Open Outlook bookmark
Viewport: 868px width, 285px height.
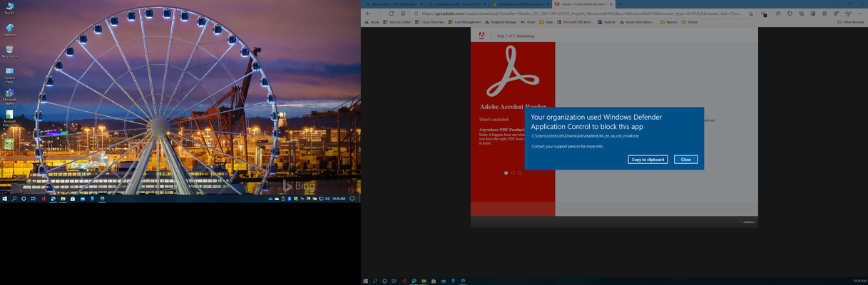click(606, 22)
